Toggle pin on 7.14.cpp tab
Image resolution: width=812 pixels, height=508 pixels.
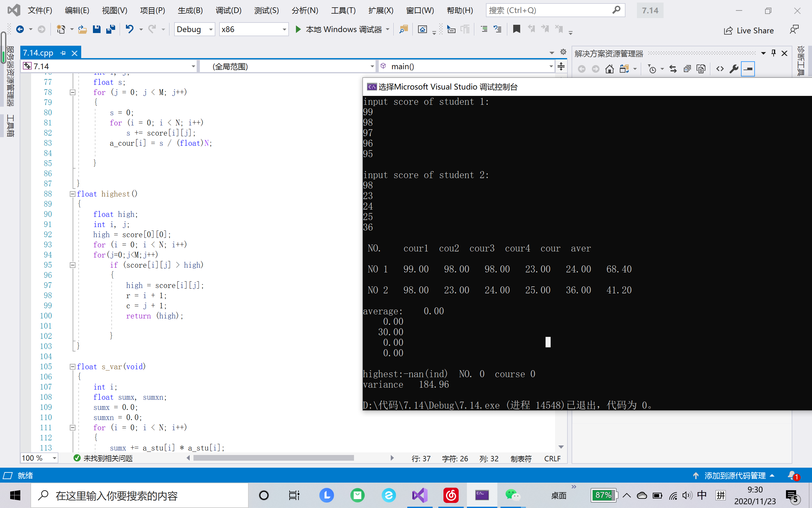coord(63,53)
